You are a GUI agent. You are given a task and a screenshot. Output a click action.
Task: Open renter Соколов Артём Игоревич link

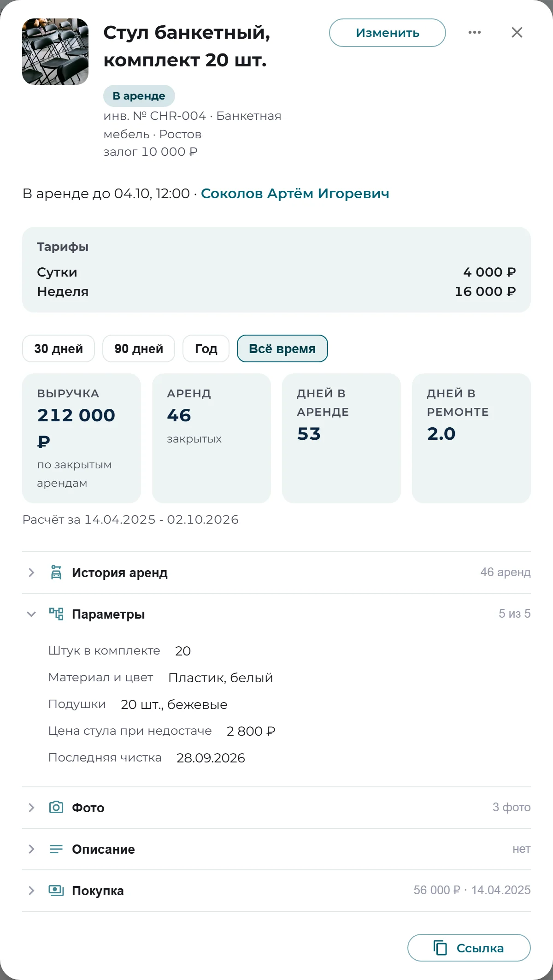point(295,194)
